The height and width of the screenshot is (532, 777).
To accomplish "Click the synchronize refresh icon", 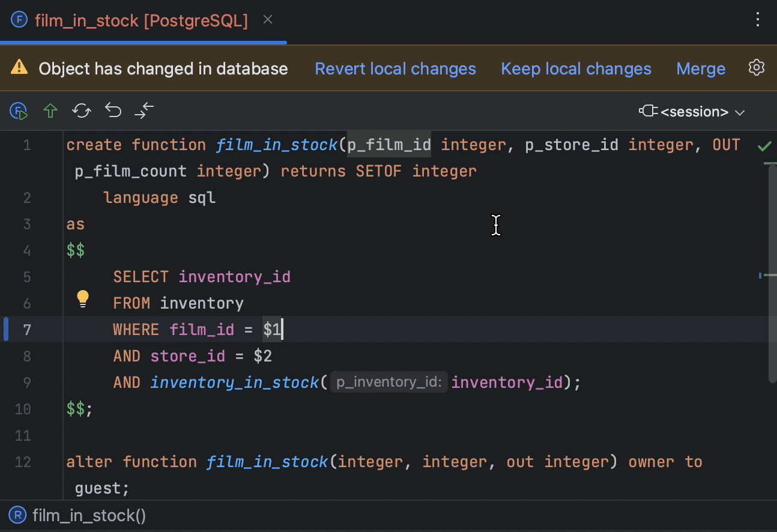I will [82, 111].
